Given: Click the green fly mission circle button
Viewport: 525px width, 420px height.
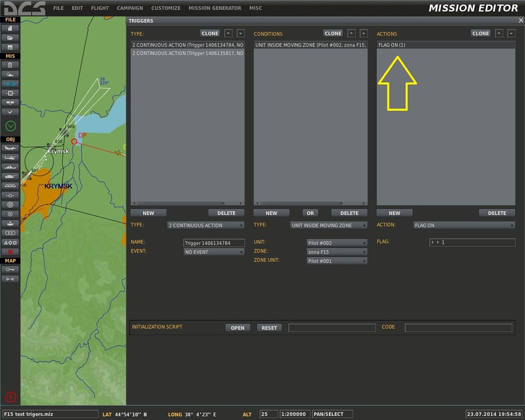Looking at the screenshot, I should pos(10,126).
